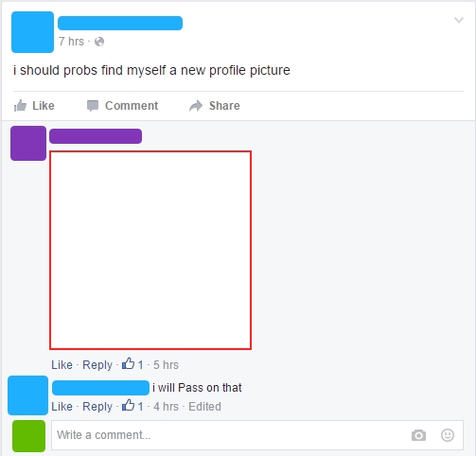Screen dimensions: 476x456
Task: Click the thumbs-up icon beside Like
Action: pos(20,106)
